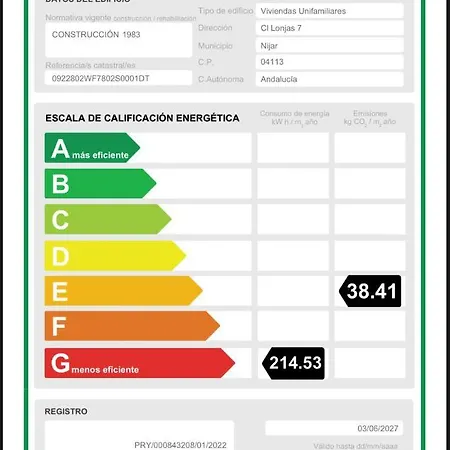450x450 pixels.
Task: Select the catastral reference 0922802WF7802S0001DT field
Action: 118,78
